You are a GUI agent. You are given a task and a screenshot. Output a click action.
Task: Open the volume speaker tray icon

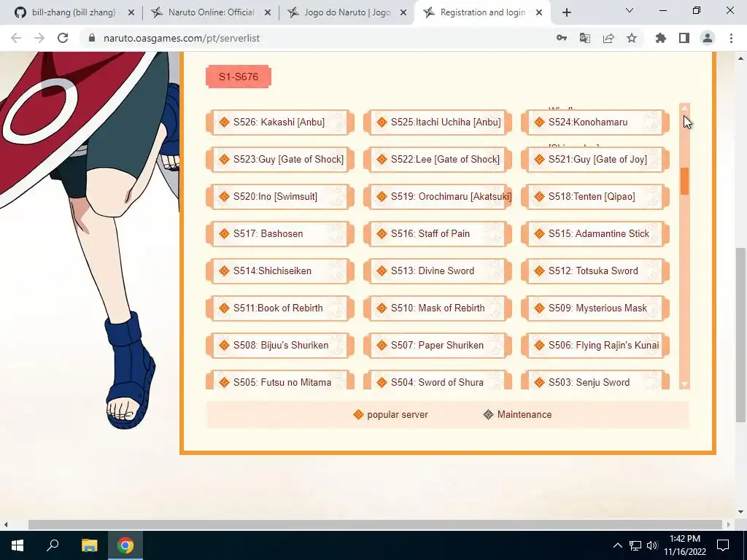click(652, 545)
